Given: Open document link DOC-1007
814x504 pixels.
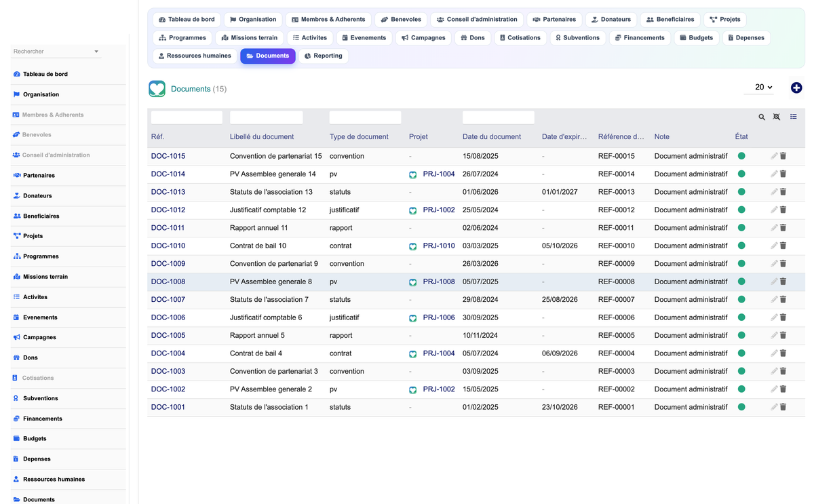Looking at the screenshot, I should [x=168, y=300].
